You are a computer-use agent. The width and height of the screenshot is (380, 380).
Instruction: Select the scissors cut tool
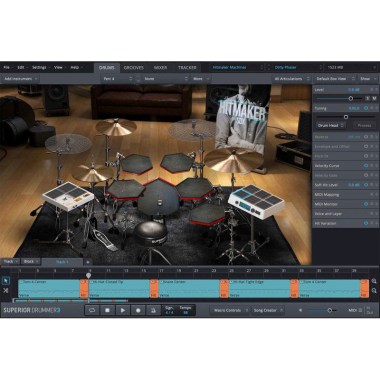(6, 291)
